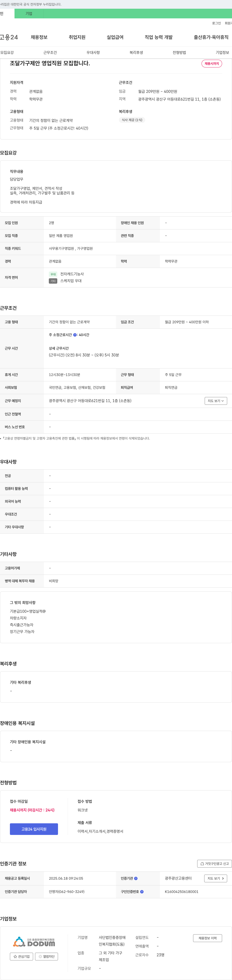
Task: Click the 이력서,자기소개서,경력증명서 documents text
Action: (x=100, y=831)
